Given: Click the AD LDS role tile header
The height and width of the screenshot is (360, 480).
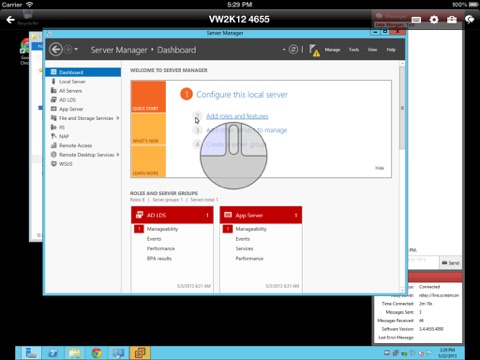Looking at the screenshot, I should coord(172,215).
